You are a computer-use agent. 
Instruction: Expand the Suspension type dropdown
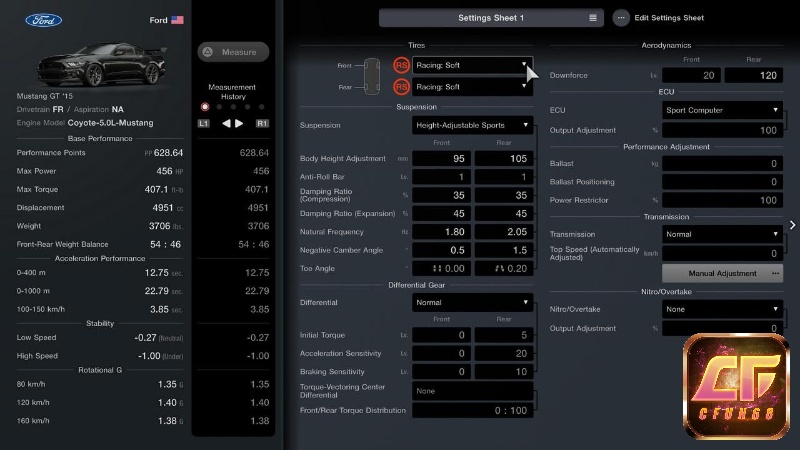tap(472, 126)
